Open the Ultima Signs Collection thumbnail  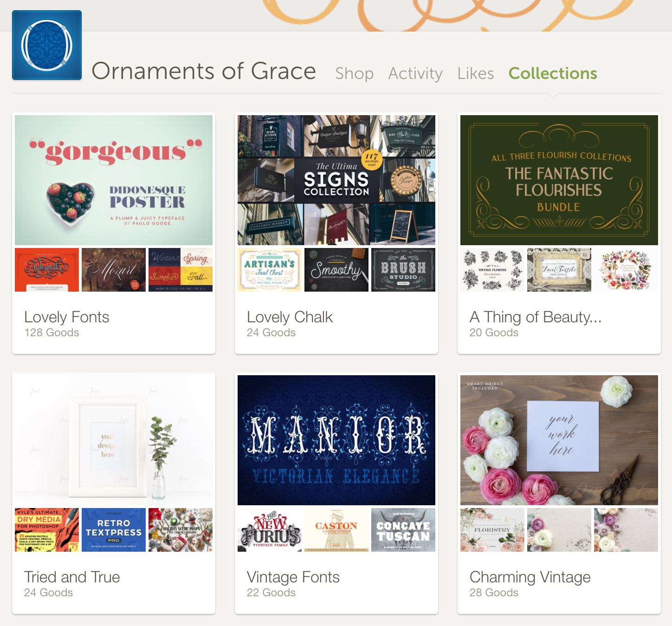(x=336, y=180)
